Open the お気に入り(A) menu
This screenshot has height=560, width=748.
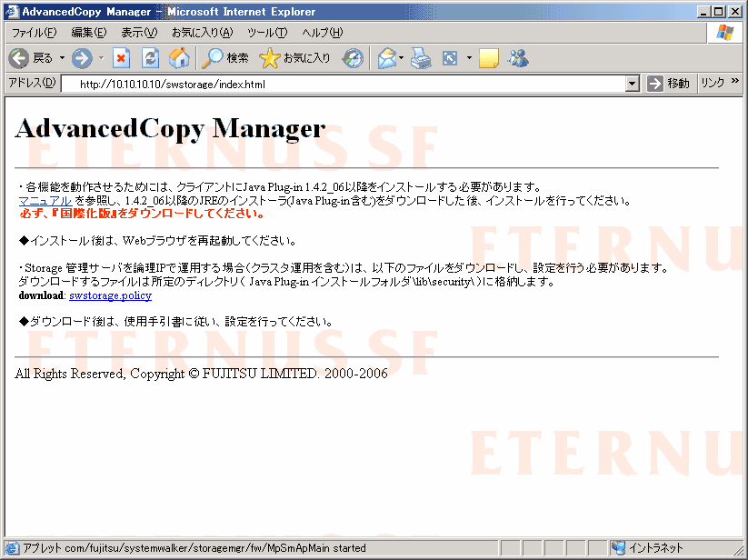tap(203, 33)
